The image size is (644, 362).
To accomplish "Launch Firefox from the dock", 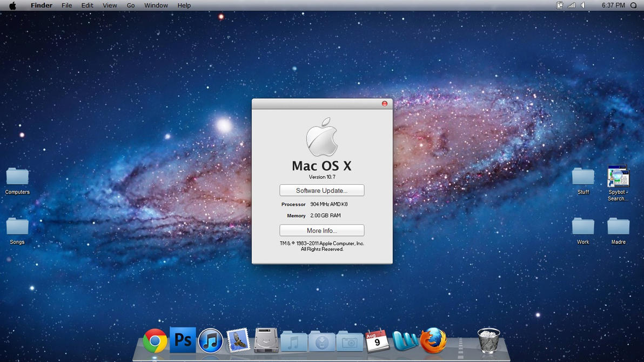I will point(433,340).
